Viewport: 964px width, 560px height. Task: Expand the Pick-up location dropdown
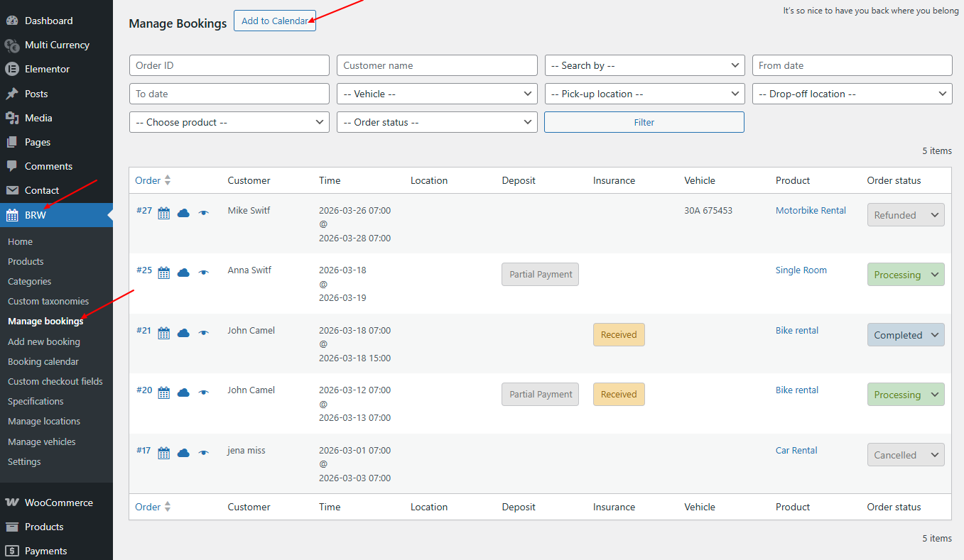point(644,94)
